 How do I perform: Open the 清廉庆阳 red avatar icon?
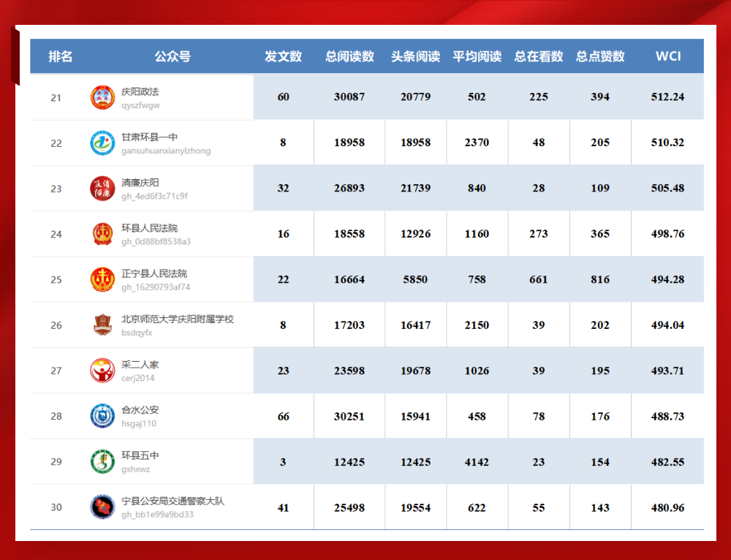point(102,189)
